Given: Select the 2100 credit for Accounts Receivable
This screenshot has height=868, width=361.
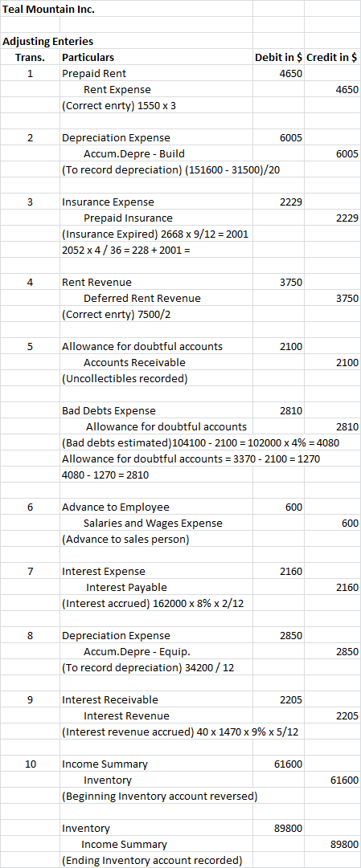Looking at the screenshot, I should pyautogui.click(x=347, y=363).
